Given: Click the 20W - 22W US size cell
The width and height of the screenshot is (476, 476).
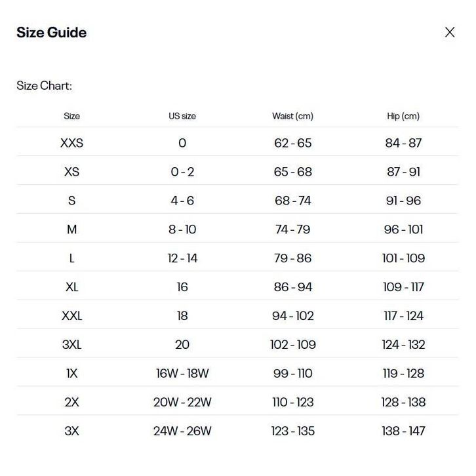Looking at the screenshot, I should [x=182, y=403].
